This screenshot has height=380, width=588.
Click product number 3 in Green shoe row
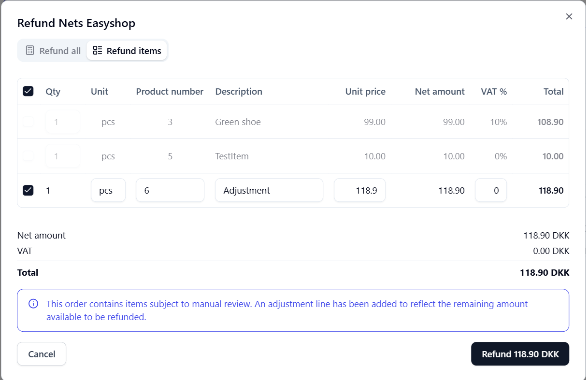(170, 122)
